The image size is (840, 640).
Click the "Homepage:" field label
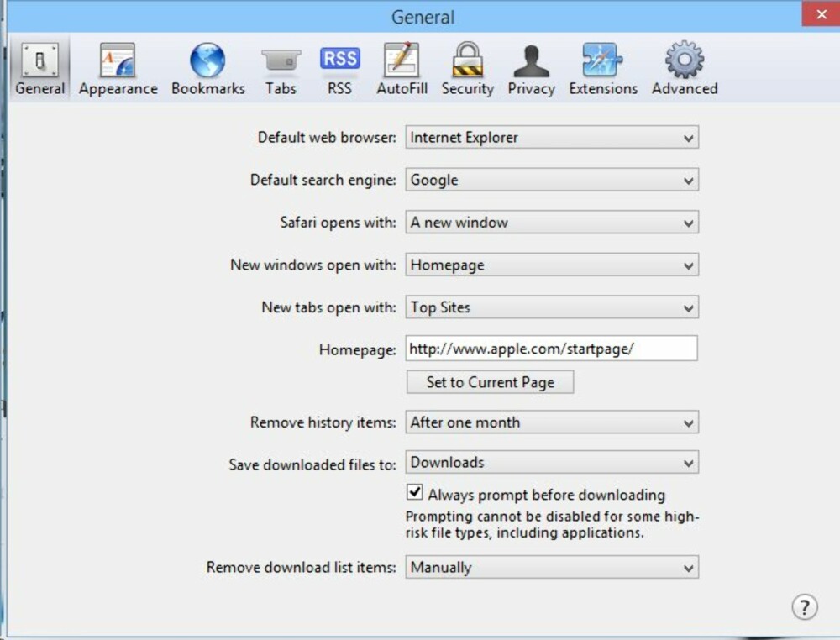357,349
